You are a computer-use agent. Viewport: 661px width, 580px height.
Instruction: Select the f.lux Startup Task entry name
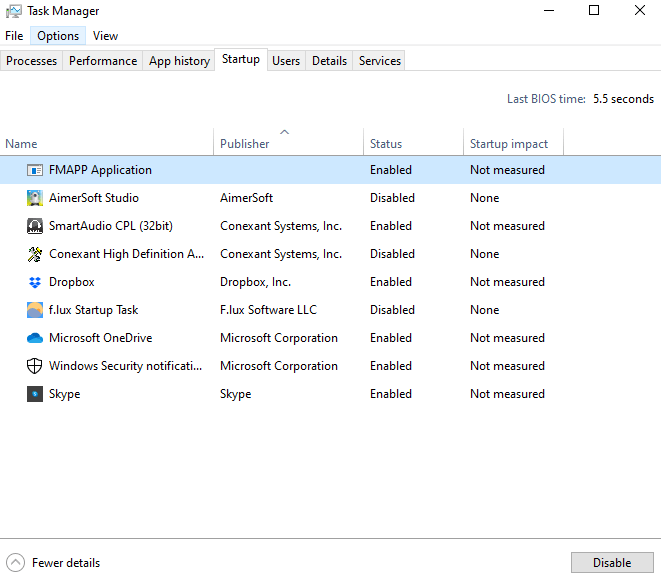[x=94, y=310]
